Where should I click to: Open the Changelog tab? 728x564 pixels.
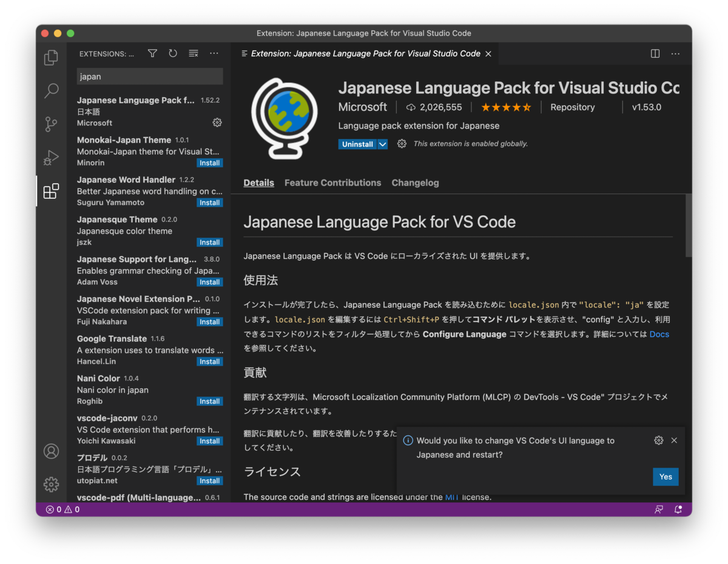tap(415, 183)
